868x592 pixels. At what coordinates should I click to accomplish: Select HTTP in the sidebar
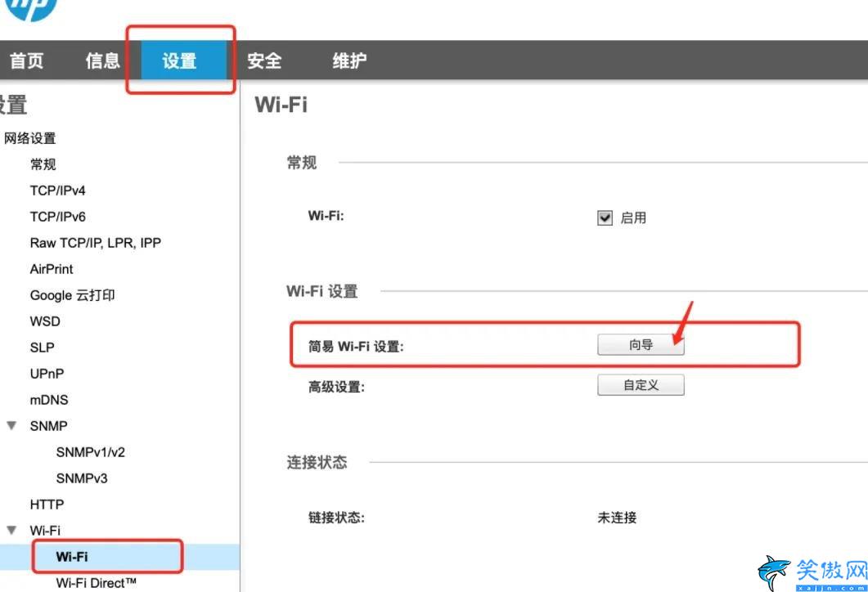[47, 504]
